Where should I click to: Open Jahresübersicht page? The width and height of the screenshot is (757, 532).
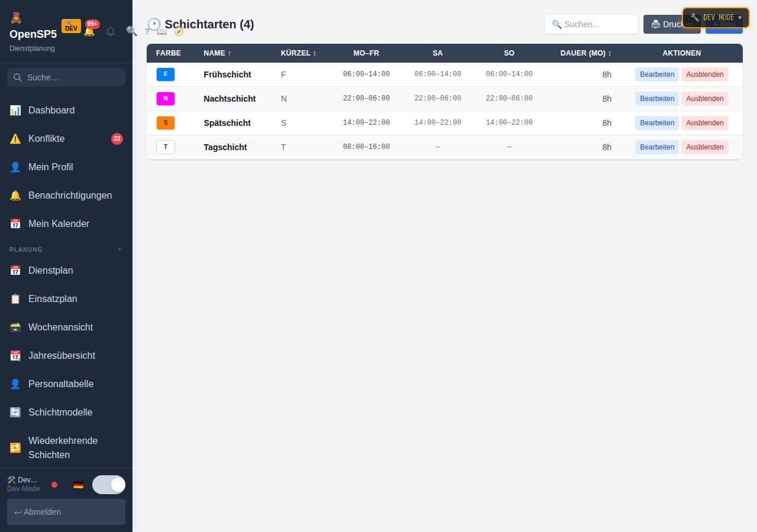66,355
